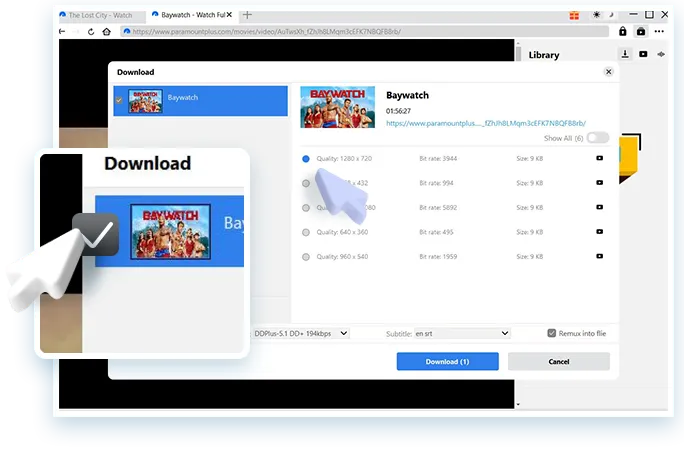This screenshot has height=449, width=684.
Task: Go back with the browser back arrow
Action: pos(62,31)
